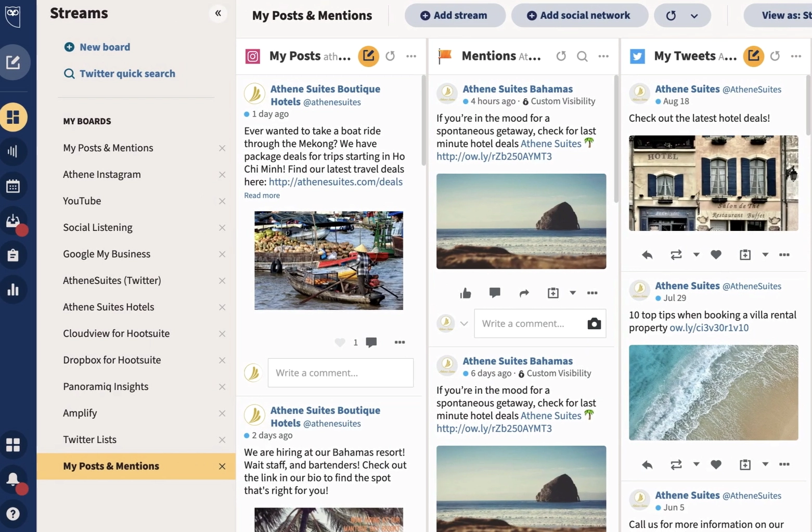This screenshot has width=812, height=532.
Task: Refresh the My Posts stream
Action: (390, 56)
